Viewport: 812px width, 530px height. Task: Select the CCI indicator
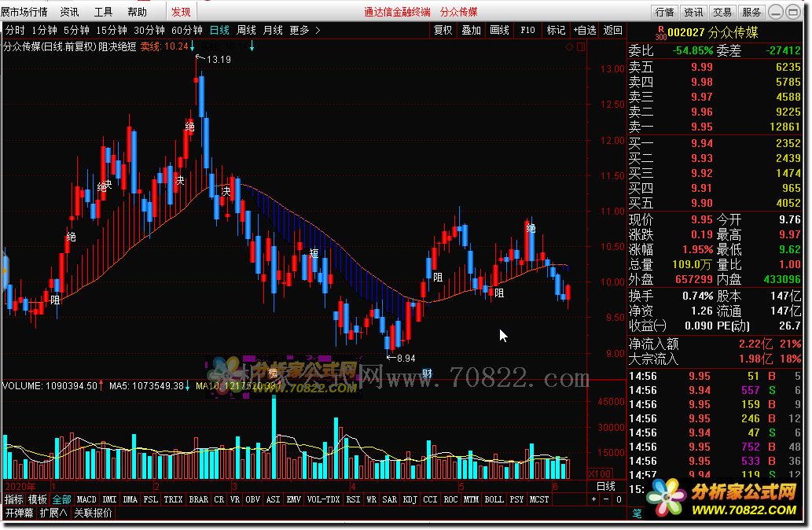click(430, 499)
